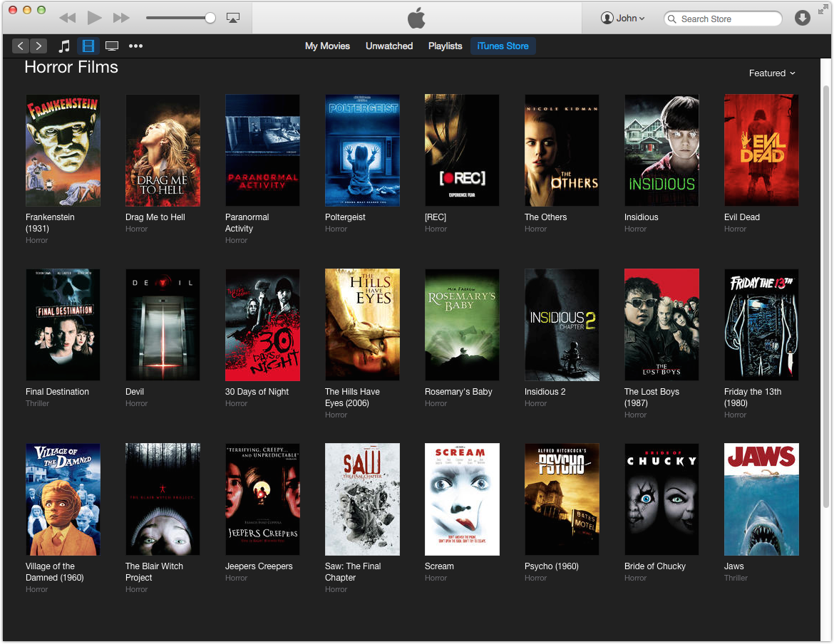Screen dimensions: 834x644
Task: Open the Friday the 13th poster
Action: point(761,325)
